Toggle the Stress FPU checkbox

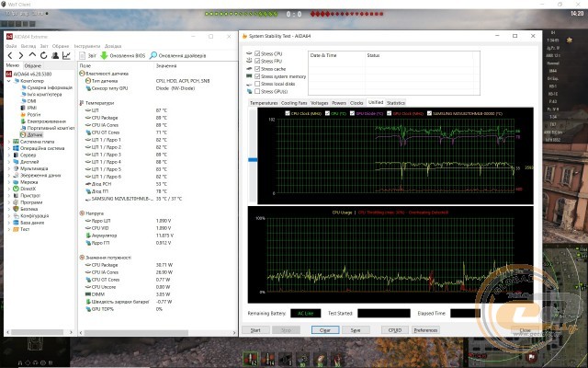(x=257, y=61)
